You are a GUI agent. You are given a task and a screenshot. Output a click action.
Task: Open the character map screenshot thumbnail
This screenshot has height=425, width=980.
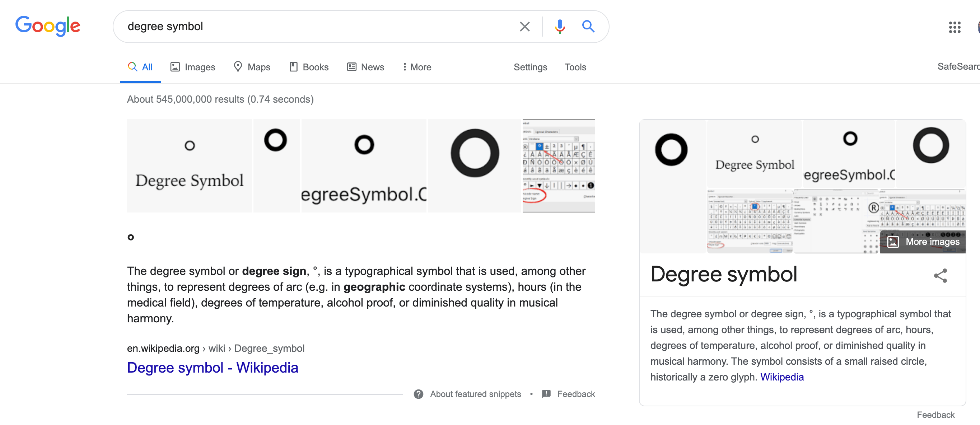pos(559,166)
